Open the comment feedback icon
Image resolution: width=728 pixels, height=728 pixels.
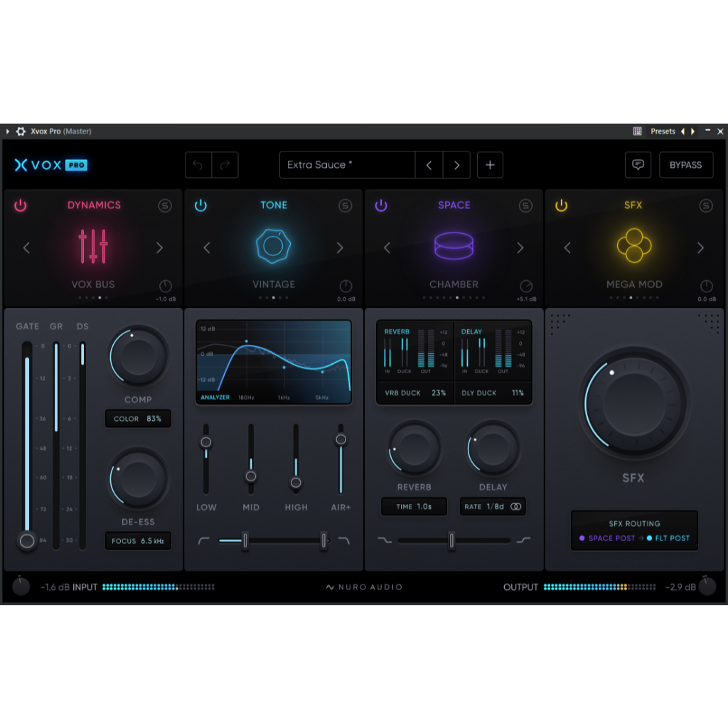click(638, 165)
